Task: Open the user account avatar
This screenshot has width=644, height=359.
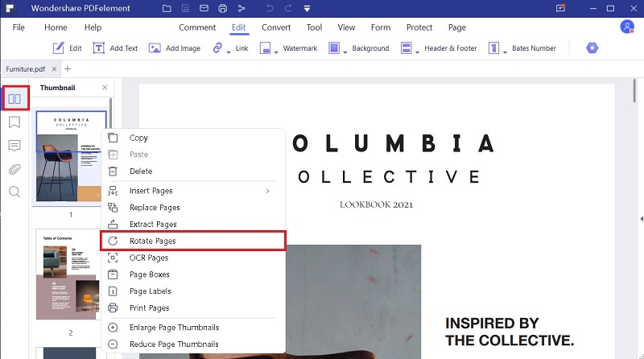Action: click(627, 27)
